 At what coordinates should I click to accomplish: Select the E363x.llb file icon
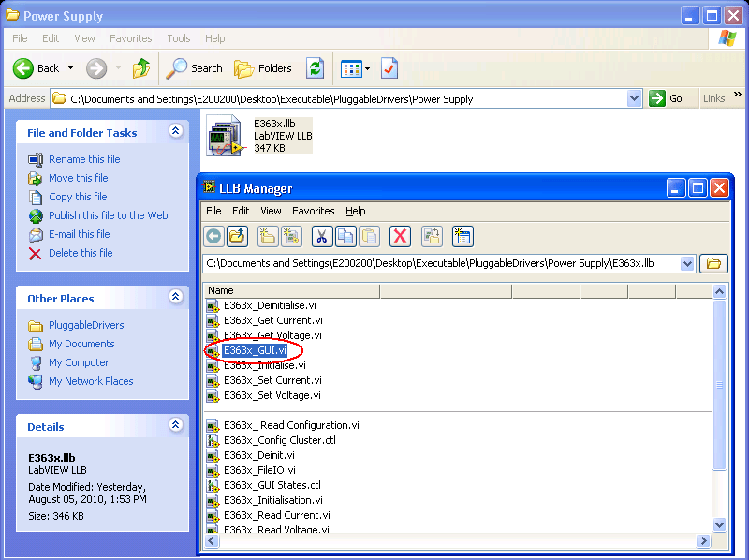(224, 136)
